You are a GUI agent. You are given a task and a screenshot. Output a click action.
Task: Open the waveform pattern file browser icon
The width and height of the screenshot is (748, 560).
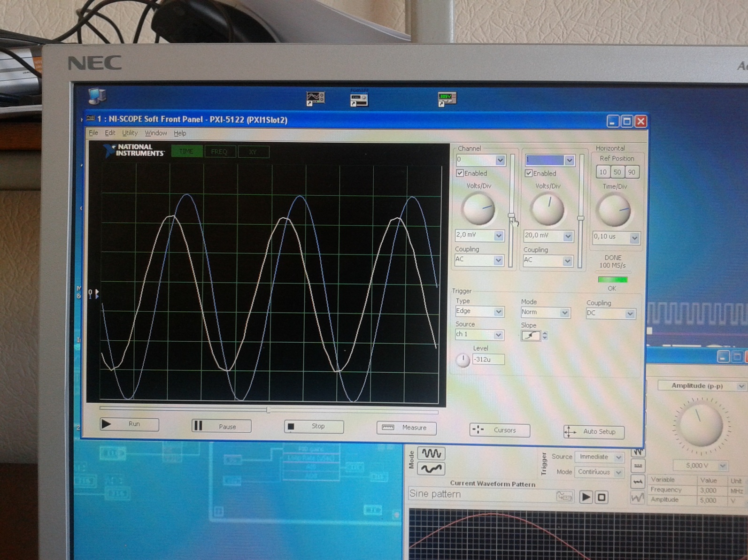564,496
